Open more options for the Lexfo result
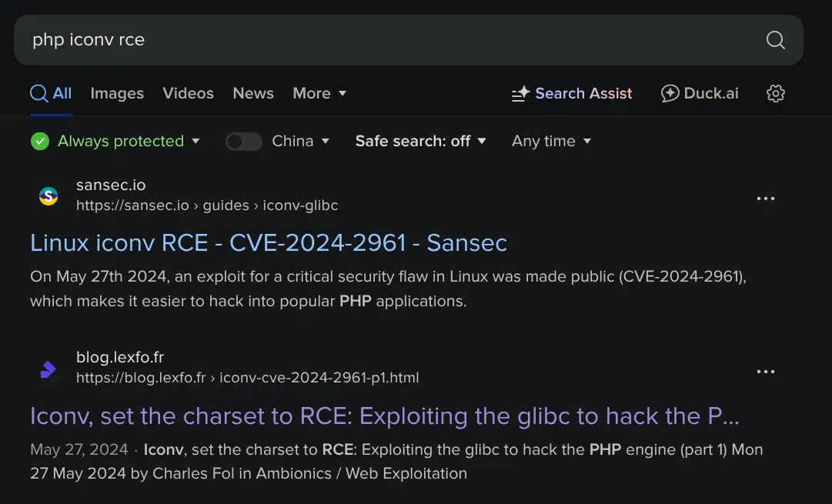This screenshot has height=504, width=832. click(765, 372)
